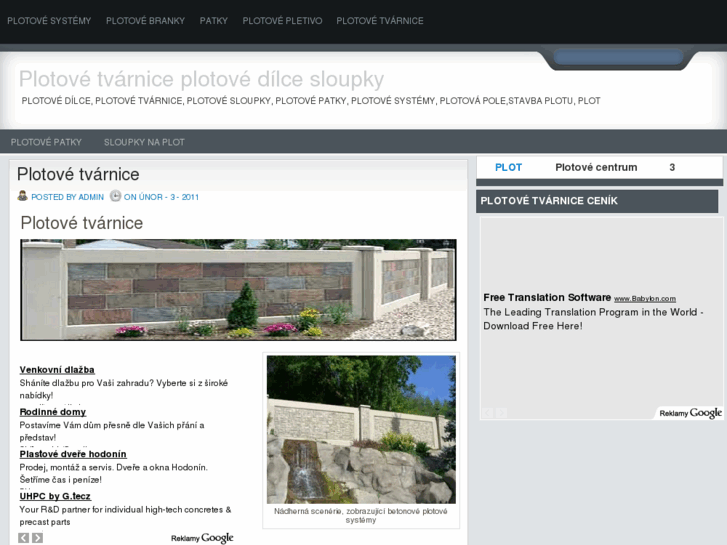Select the Sloupky na plot nav link
Screen dimensions: 727x545
tap(144, 142)
